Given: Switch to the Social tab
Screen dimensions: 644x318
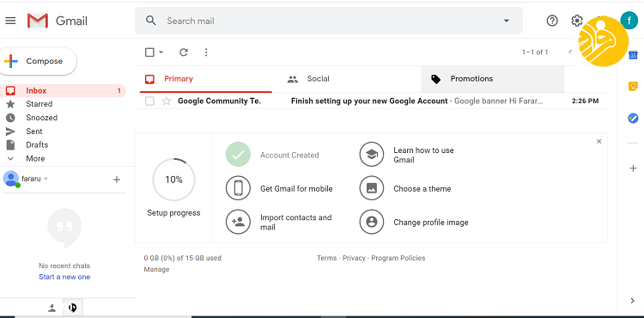Looking at the screenshot, I should [350, 79].
